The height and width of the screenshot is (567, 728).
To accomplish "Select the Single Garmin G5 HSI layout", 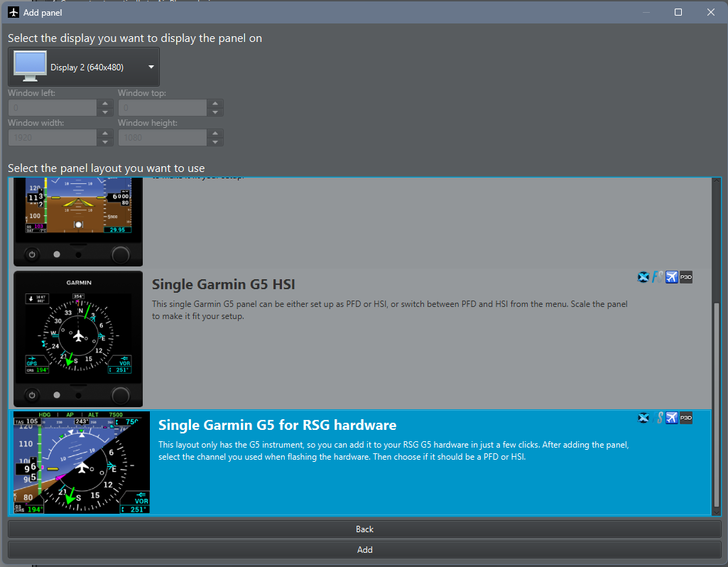I will 224,285.
